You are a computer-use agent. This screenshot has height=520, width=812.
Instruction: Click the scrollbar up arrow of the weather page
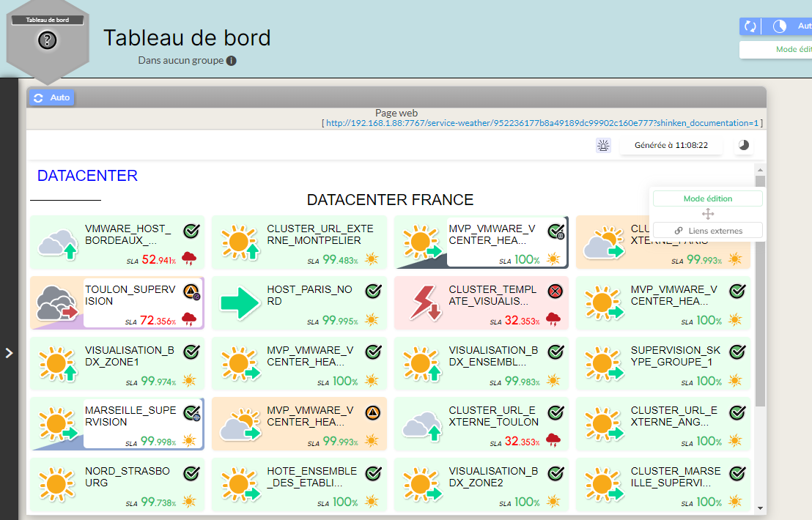tap(760, 170)
